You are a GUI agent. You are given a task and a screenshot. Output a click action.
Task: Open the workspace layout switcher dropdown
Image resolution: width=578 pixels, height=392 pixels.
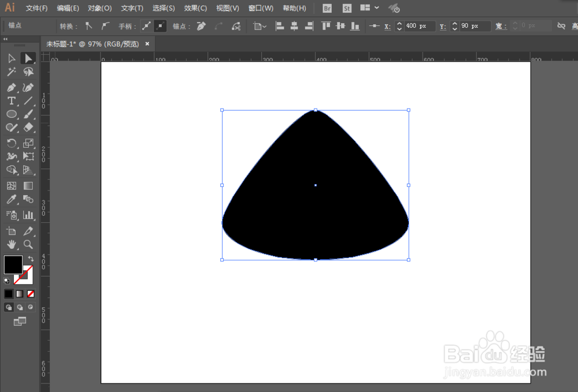369,8
